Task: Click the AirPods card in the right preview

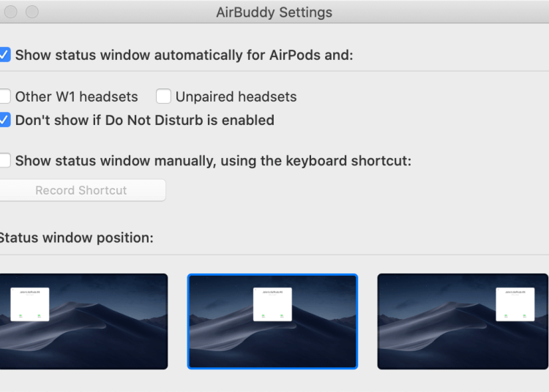Action: coord(515,304)
